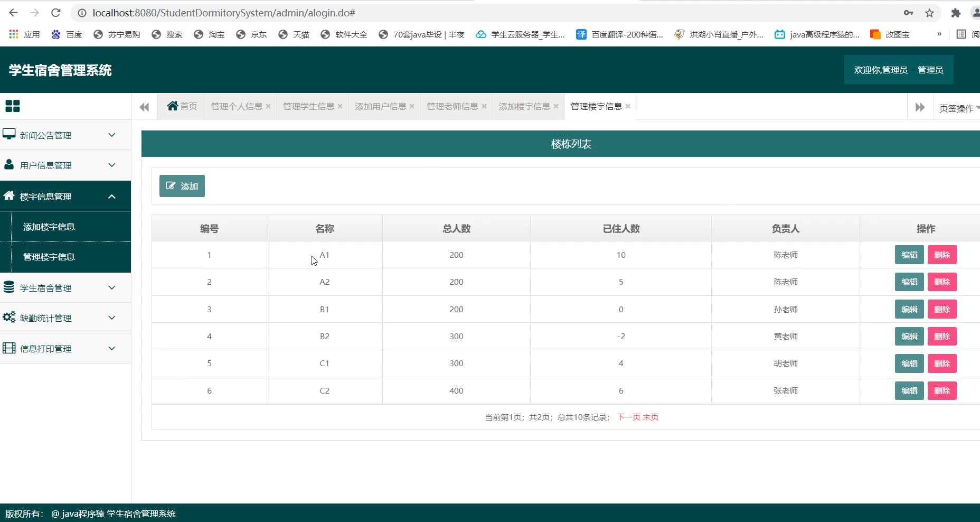Click the home icon on 首页 tab
This screenshot has height=522, width=980.
tap(172, 106)
